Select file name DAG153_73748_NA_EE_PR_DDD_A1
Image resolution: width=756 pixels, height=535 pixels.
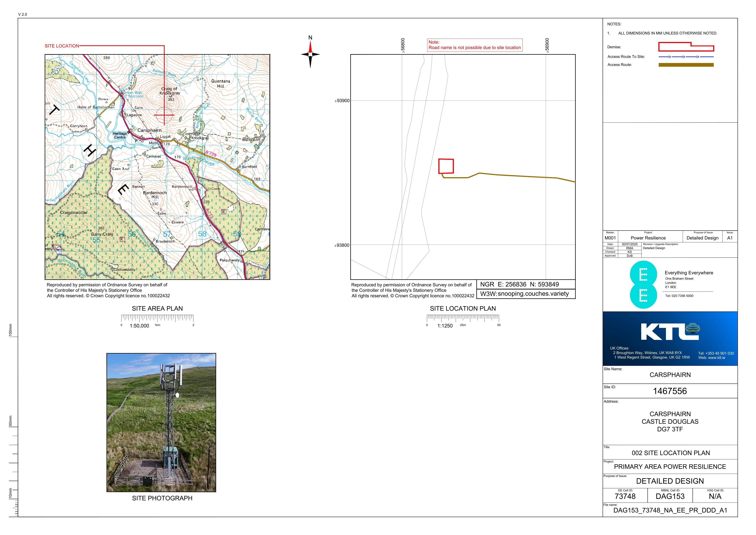[x=670, y=511]
